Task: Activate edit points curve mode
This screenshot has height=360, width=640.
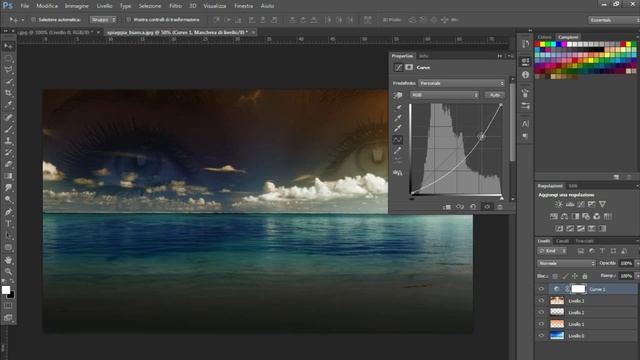Action: [398, 140]
